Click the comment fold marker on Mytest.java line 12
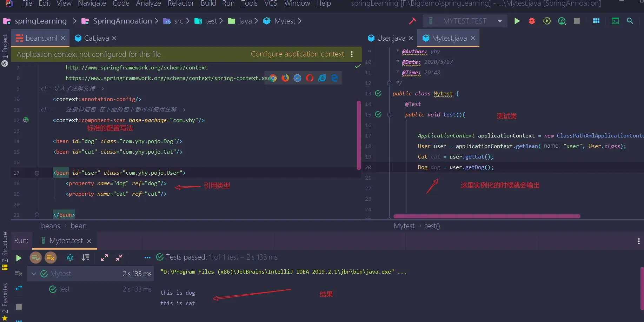The height and width of the screenshot is (322, 644). 389,83
